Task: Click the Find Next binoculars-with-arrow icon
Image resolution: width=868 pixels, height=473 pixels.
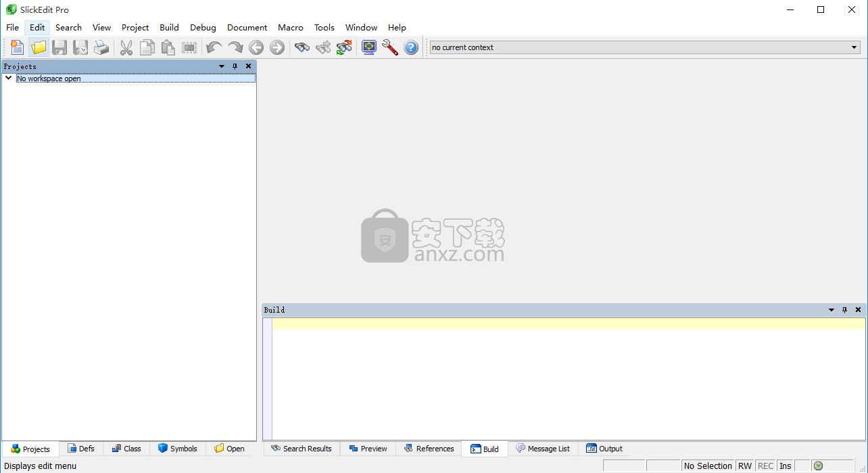Action: (x=323, y=47)
